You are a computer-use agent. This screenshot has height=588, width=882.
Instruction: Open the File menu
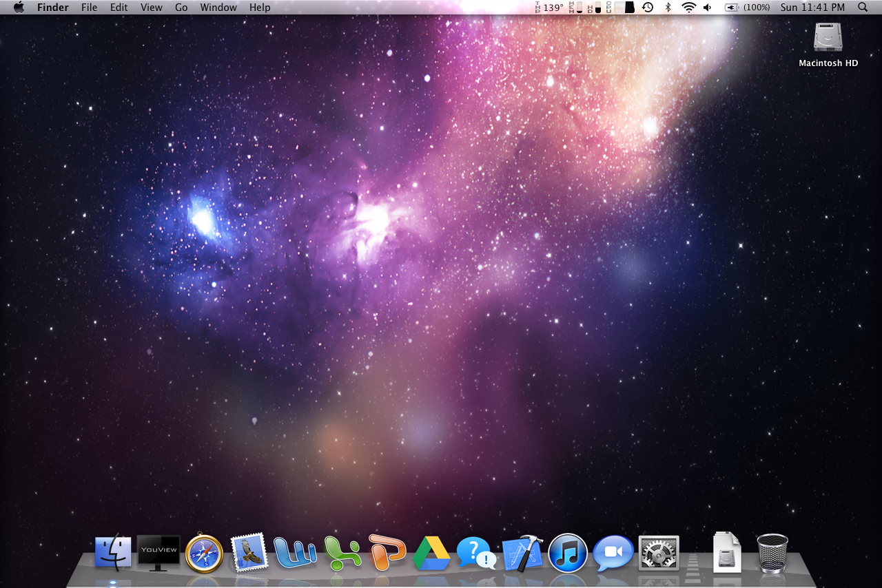[89, 8]
